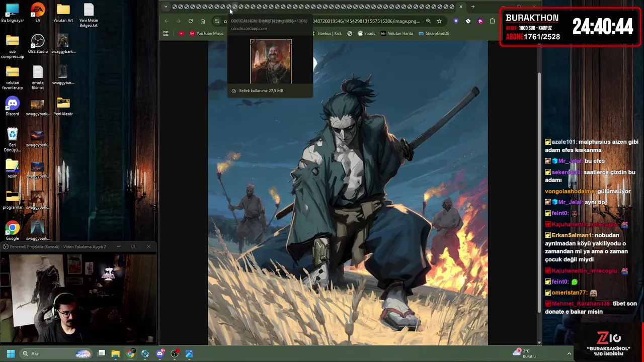Screen dimensions: 644x362
Task: Open the resim folder
Action: click(12, 169)
